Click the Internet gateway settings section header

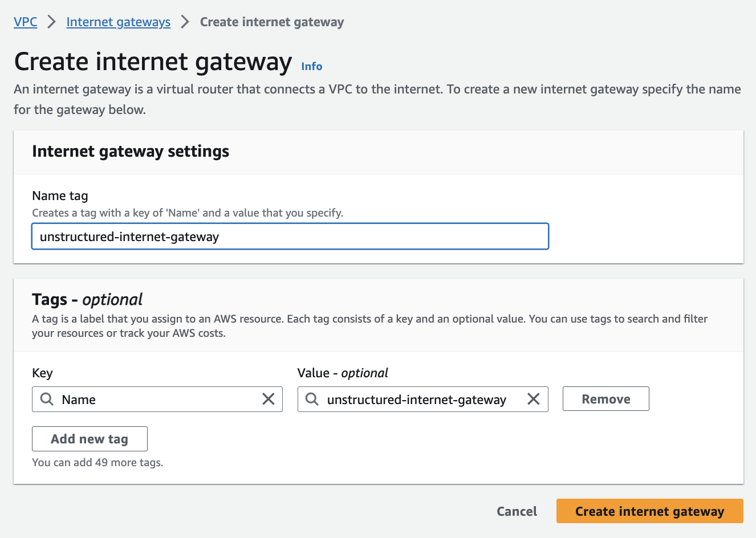click(x=131, y=152)
